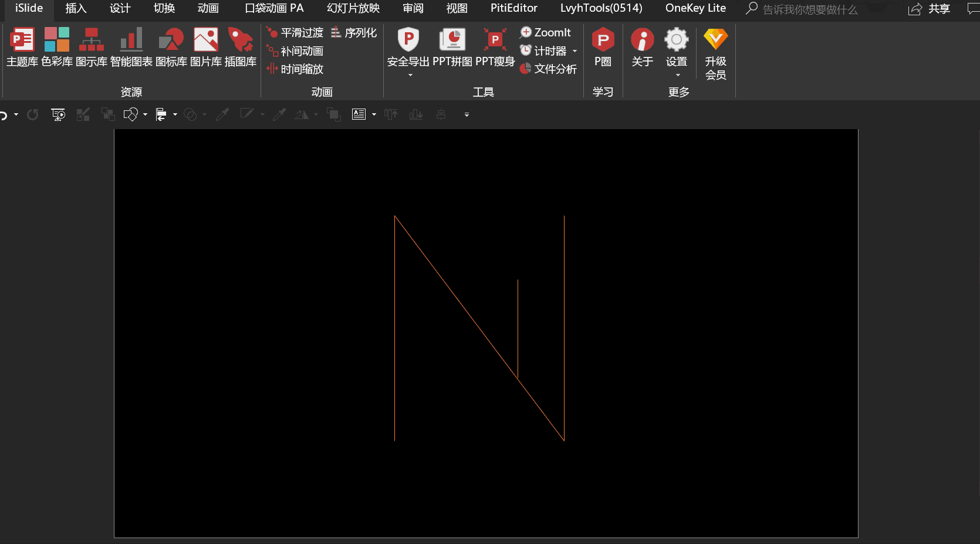This screenshot has height=544, width=980.
Task: Open the OneKey Lite tab
Action: pyautogui.click(x=695, y=8)
